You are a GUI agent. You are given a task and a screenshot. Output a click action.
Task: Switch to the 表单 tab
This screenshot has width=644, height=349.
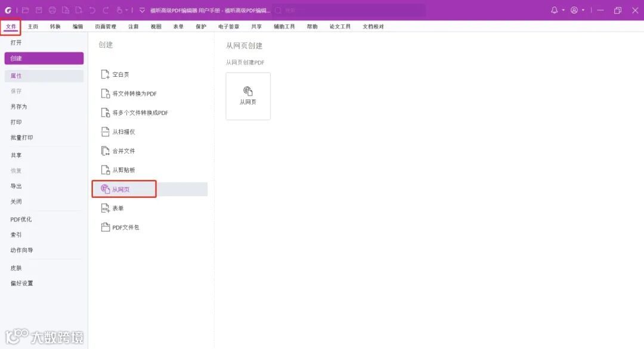[178, 27]
